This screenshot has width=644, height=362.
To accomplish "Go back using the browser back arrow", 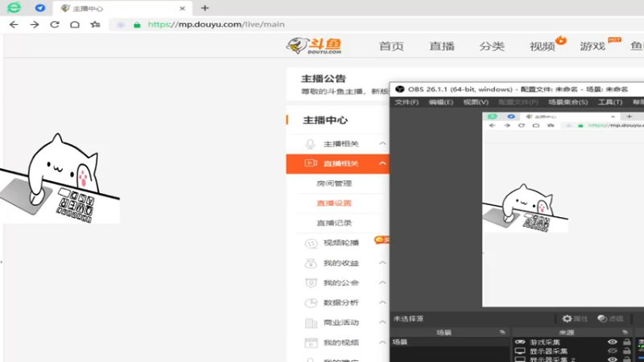I will [14, 25].
